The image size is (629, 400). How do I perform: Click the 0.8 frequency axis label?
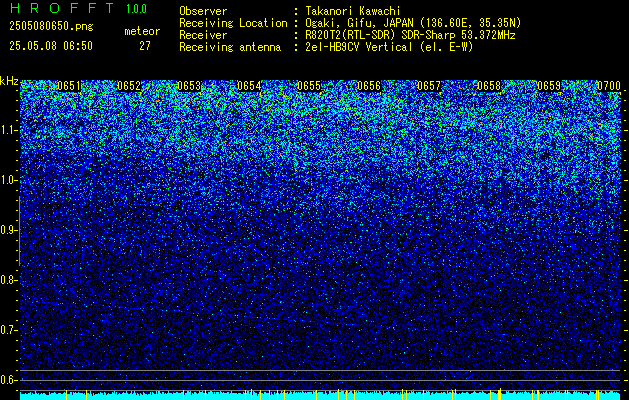tap(8, 280)
